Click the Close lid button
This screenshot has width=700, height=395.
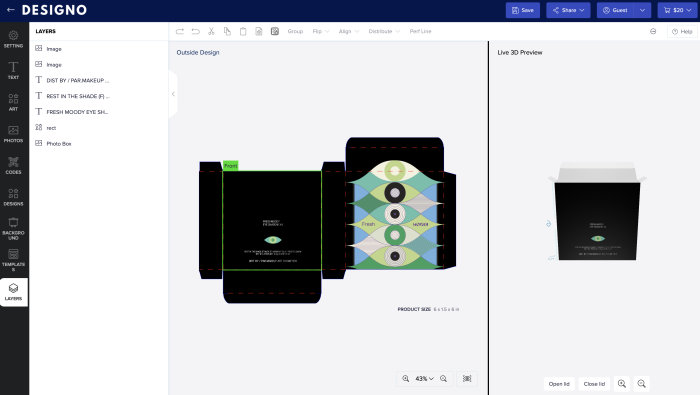click(594, 384)
